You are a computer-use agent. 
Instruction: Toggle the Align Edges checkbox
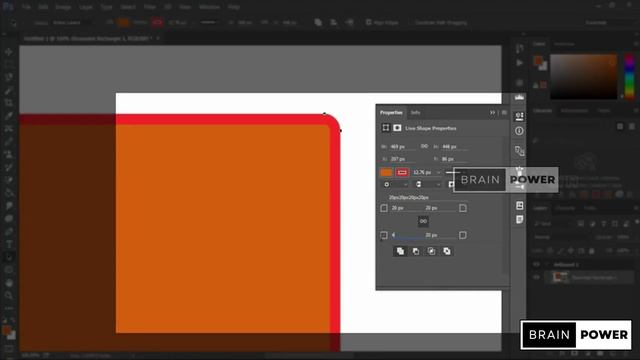[x=368, y=22]
